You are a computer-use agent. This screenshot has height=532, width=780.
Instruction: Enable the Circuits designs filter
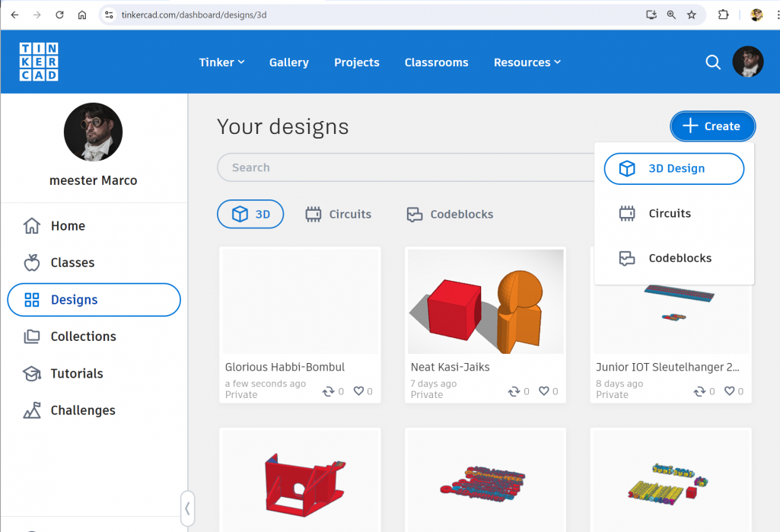tap(338, 214)
